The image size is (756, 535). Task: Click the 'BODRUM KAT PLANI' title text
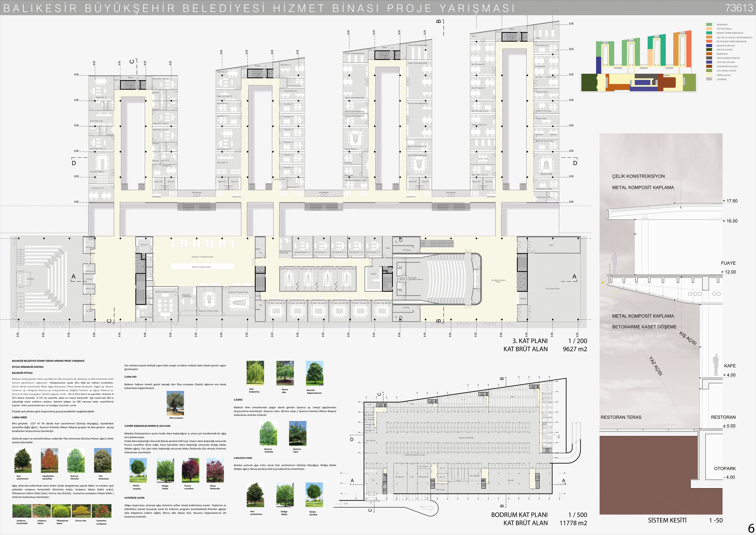pyautogui.click(x=519, y=515)
